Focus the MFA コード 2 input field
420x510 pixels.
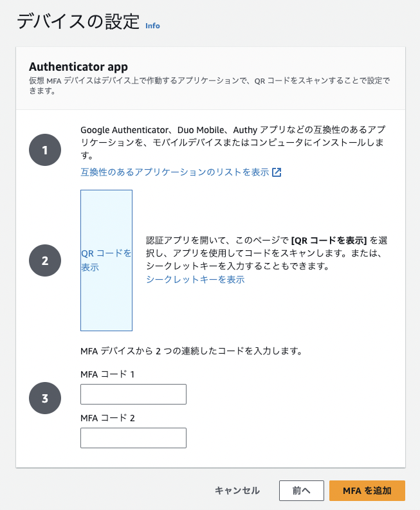click(x=133, y=438)
